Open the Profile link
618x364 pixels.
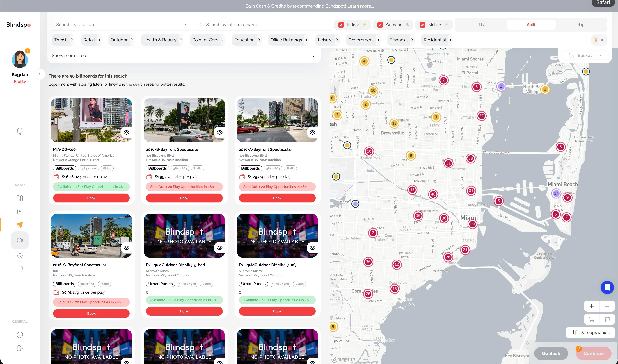[x=20, y=81]
